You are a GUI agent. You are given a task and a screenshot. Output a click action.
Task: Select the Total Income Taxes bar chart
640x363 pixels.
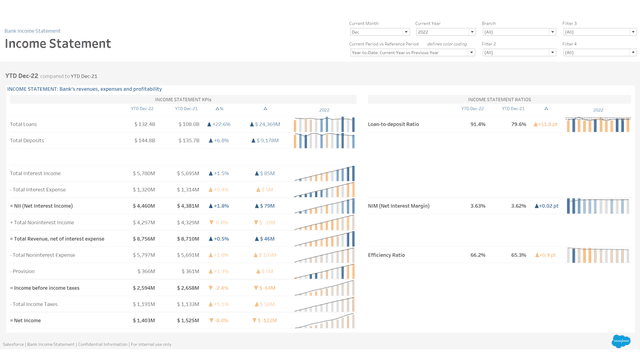click(x=324, y=304)
